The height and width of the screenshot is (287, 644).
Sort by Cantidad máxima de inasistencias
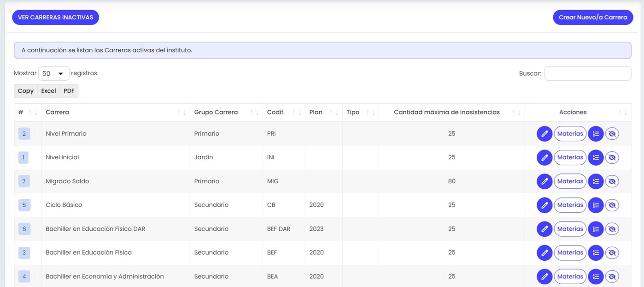(451, 113)
